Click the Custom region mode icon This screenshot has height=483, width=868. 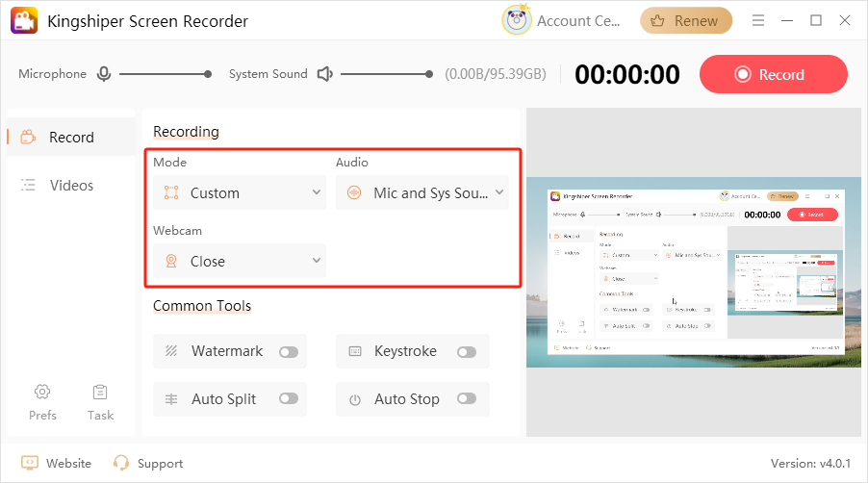pos(171,192)
